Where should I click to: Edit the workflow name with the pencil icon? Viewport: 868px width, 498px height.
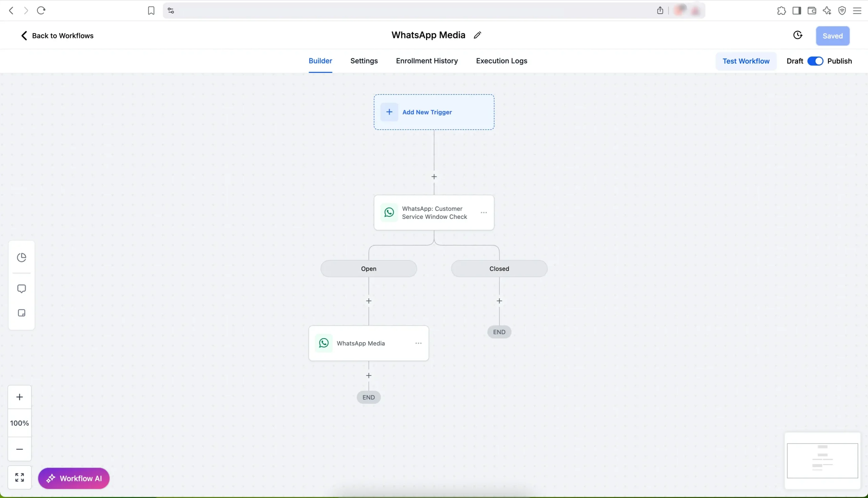coord(478,35)
